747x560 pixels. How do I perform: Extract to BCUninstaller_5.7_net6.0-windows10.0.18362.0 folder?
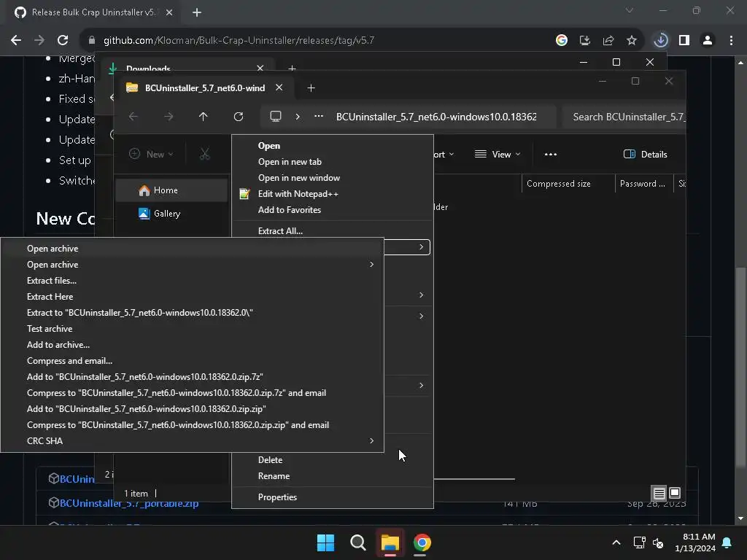[192, 313]
